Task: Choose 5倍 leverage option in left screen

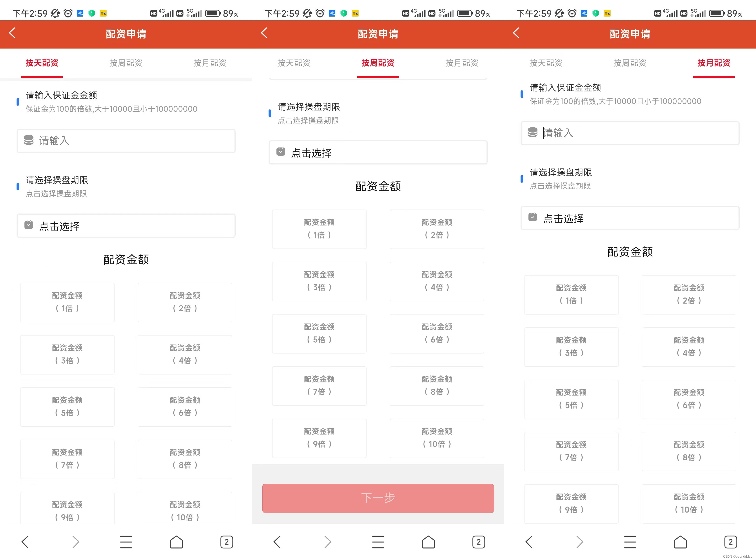Action: tap(67, 407)
